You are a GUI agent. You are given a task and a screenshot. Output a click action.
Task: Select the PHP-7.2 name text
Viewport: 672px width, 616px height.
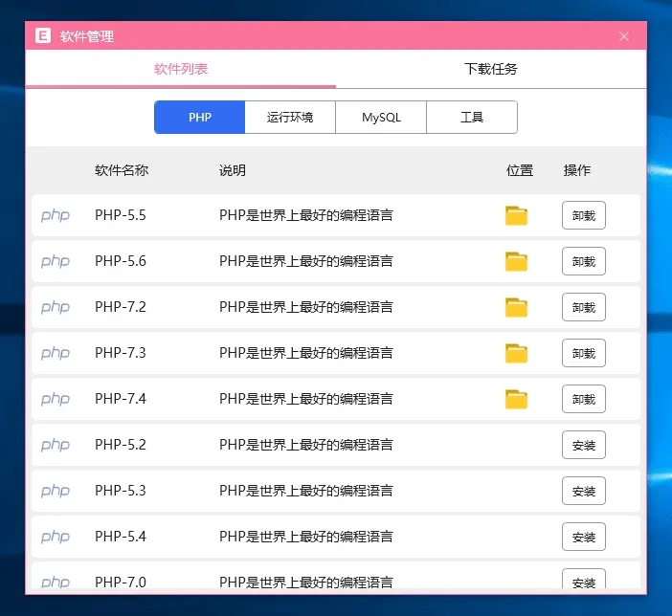pos(121,307)
